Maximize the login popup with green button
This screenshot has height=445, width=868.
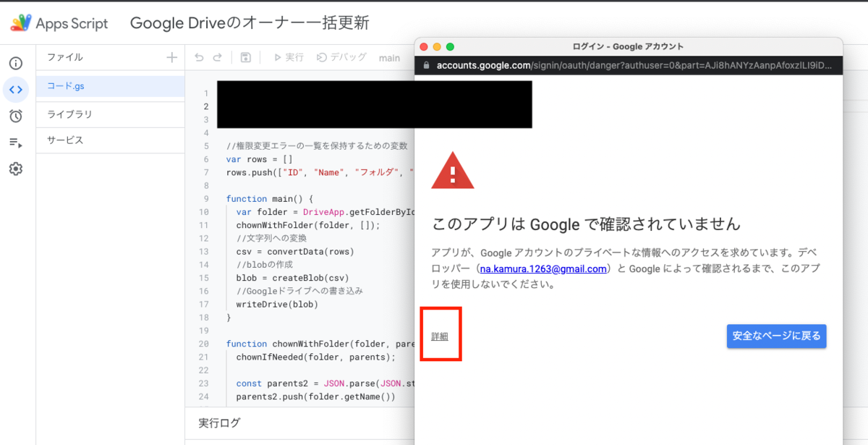[x=450, y=46]
